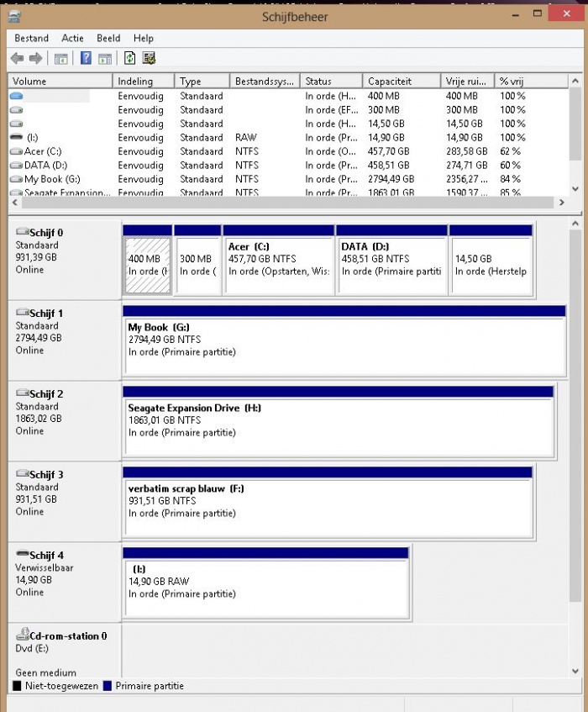Select the 300 MB volume row icon
This screenshot has height=712, width=588.
tap(16, 110)
